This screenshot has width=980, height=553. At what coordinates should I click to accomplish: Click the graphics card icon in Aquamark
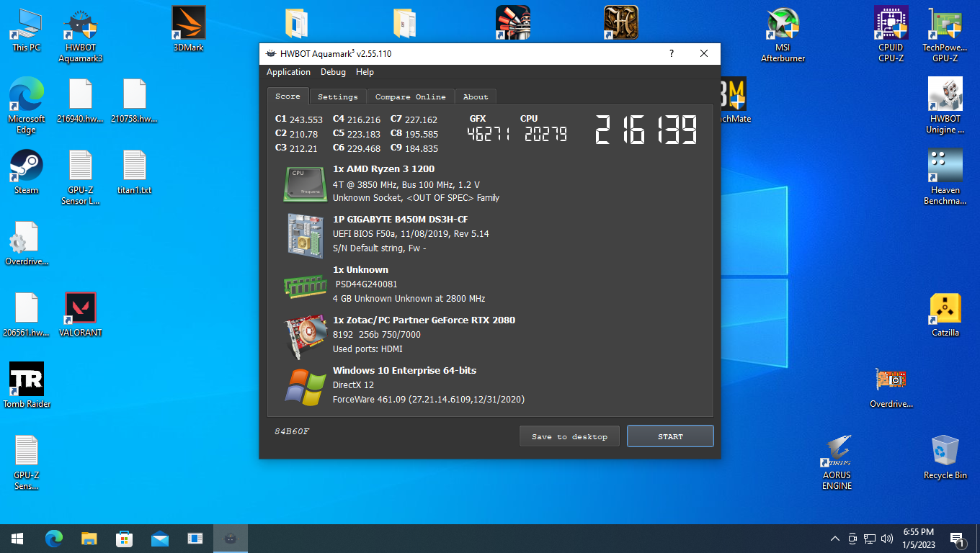[306, 336]
